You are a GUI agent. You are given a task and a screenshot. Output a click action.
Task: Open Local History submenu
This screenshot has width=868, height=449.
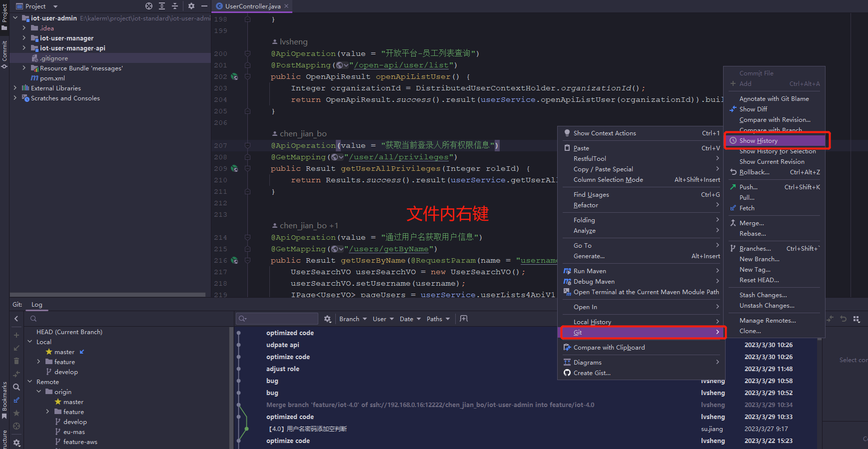(x=642, y=322)
